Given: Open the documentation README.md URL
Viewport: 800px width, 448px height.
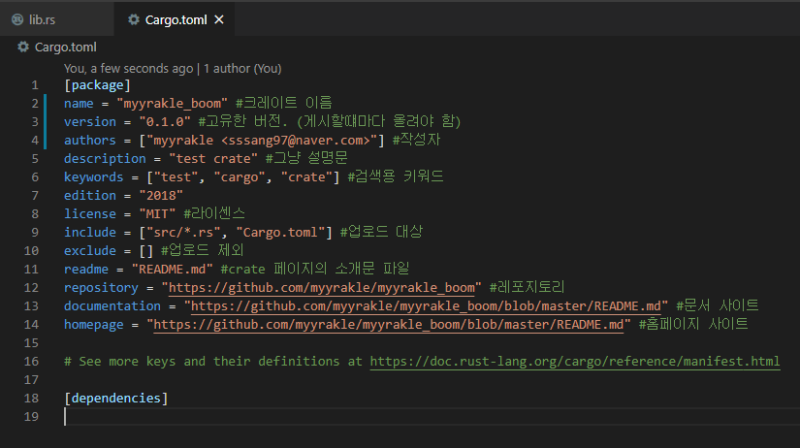Looking at the screenshot, I should pos(426,306).
